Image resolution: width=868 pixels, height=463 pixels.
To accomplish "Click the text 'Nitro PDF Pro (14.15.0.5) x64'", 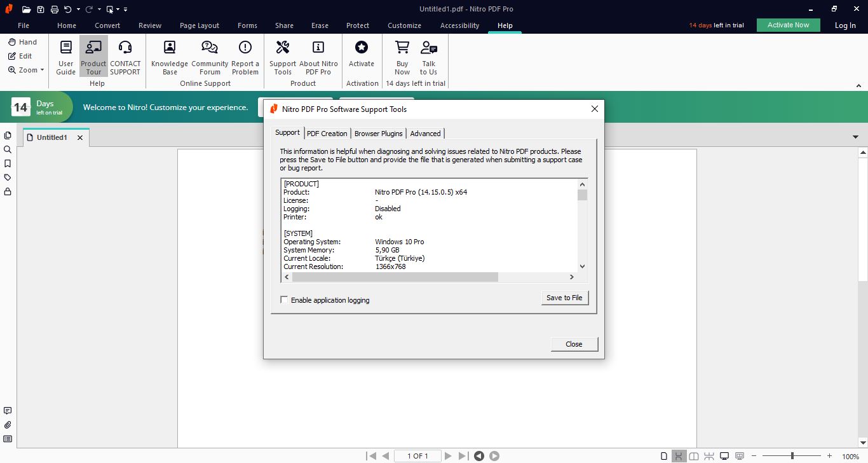I will tap(421, 192).
